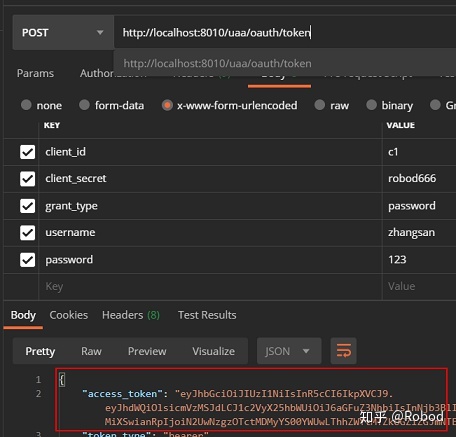456x437 pixels.
Task: Switch to Preview response view
Action: pos(147,351)
